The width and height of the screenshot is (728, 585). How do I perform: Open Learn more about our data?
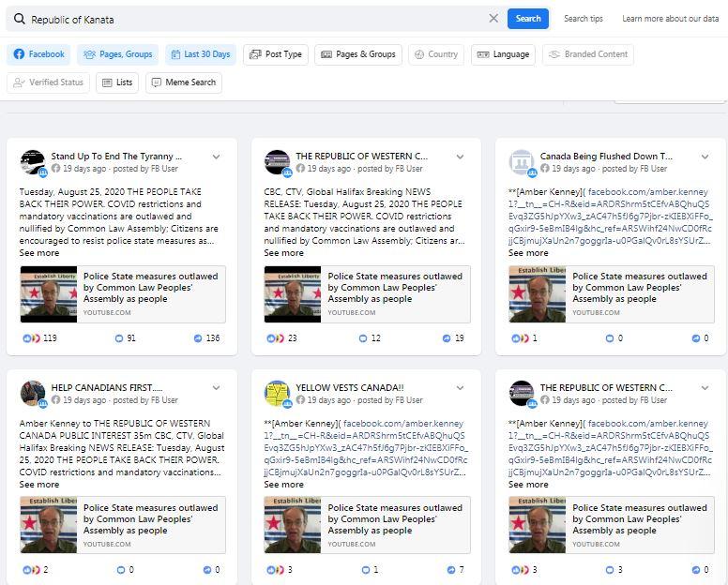tap(671, 19)
